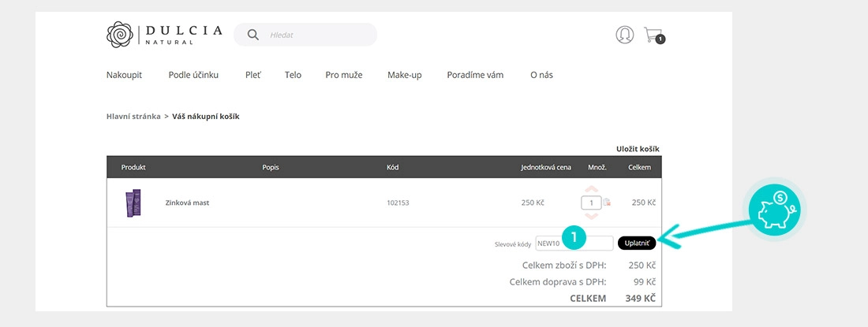Increase quantity with the up arrow
The width and height of the screenshot is (868, 327).
pyautogui.click(x=591, y=189)
